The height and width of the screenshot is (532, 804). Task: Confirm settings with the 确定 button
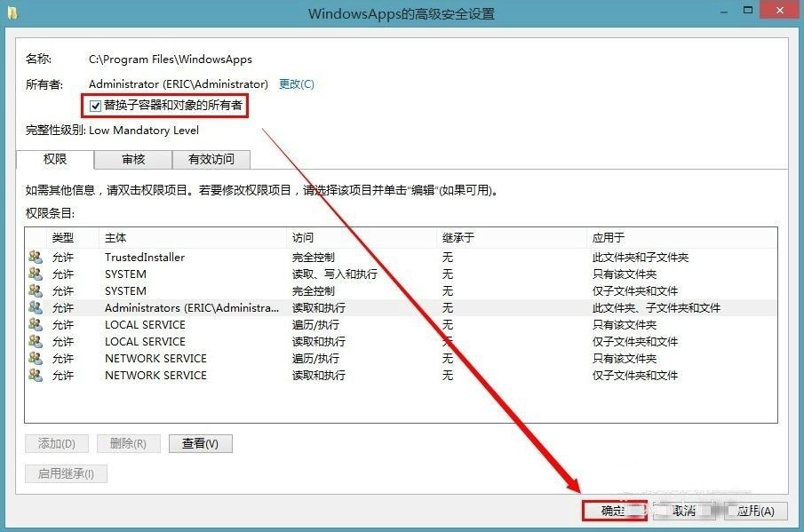click(616, 511)
